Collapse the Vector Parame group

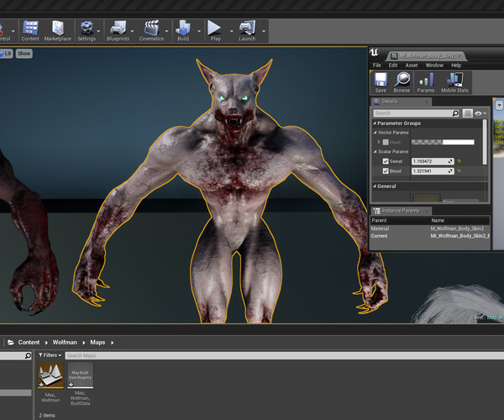(375, 133)
